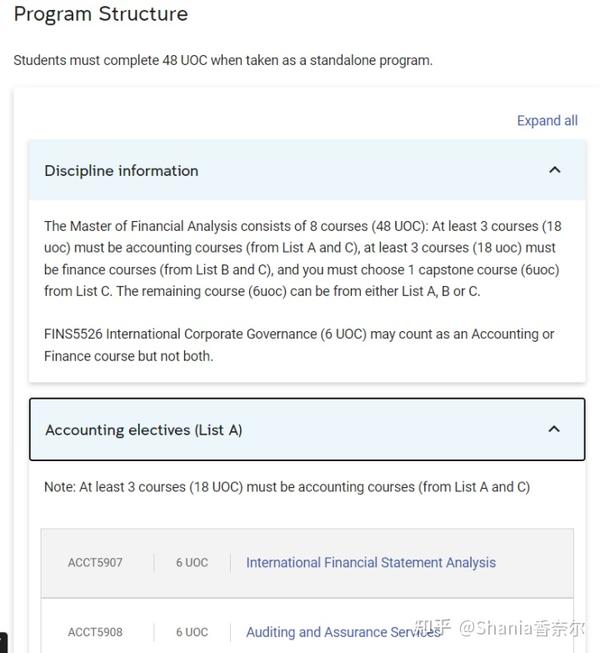
Task: Click the Program Structure heading
Action: (101, 15)
